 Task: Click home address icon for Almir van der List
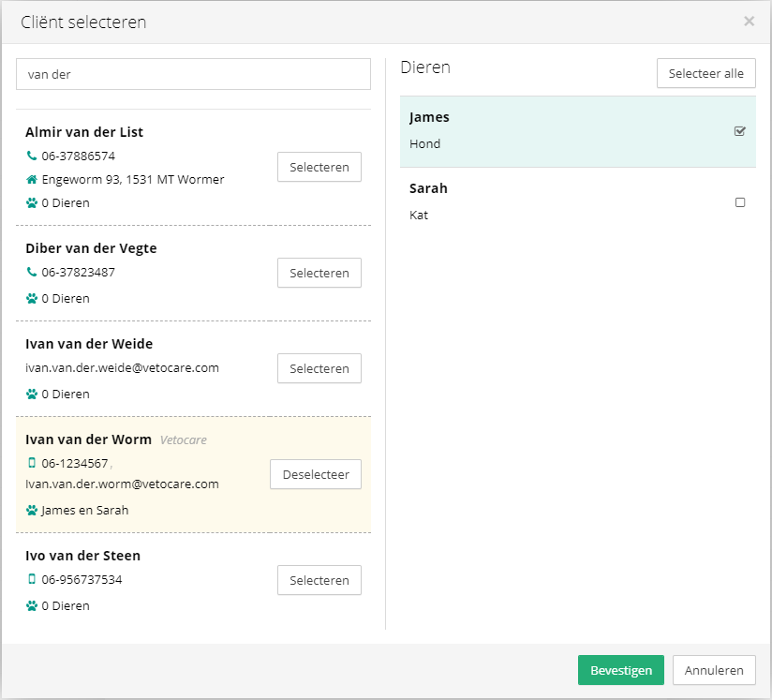[x=32, y=179]
